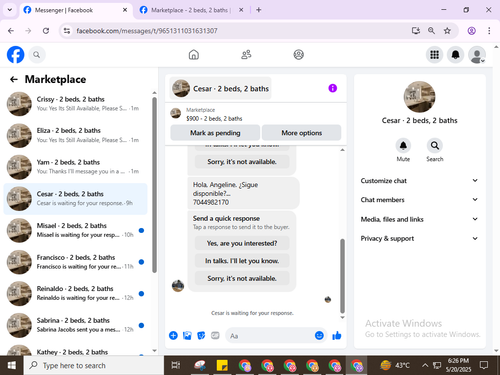The height and width of the screenshot is (375, 500).
Task: Send 'Yes, are you interested?' quick response
Action: point(242,243)
